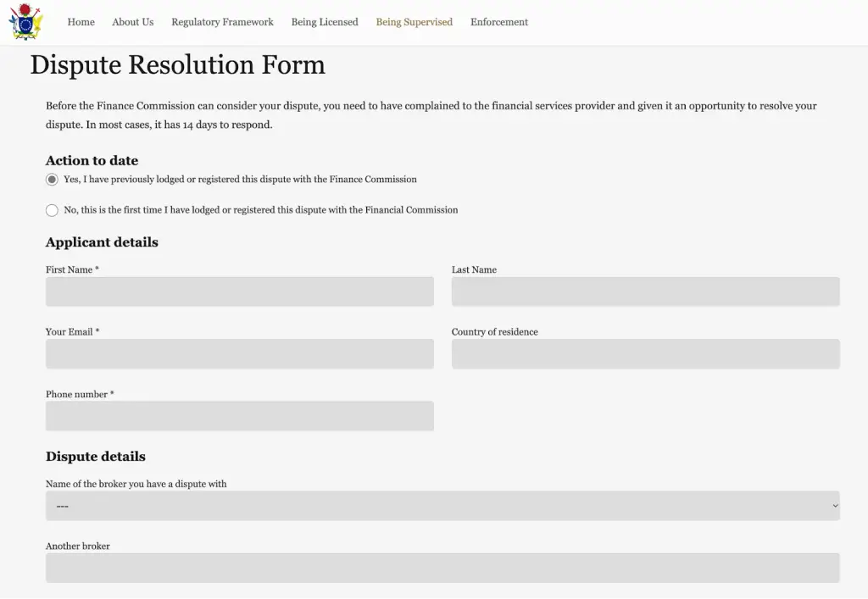
Task: Focus the First Name field
Action: tap(240, 291)
